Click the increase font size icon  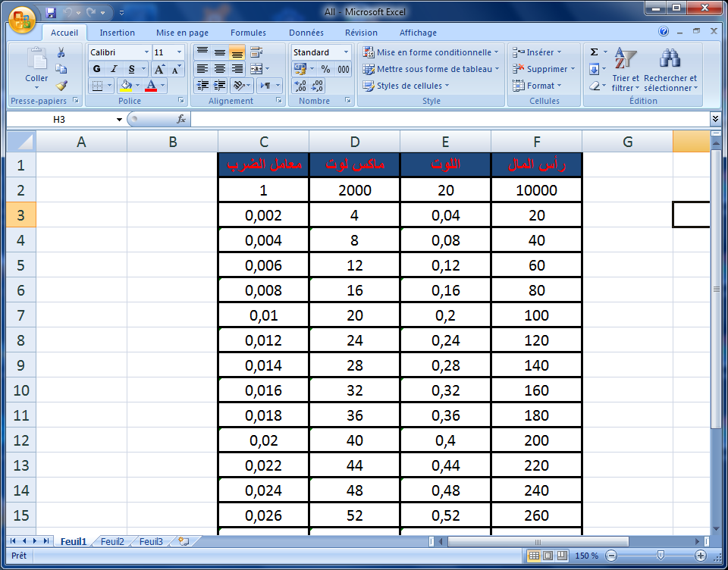pos(159,69)
